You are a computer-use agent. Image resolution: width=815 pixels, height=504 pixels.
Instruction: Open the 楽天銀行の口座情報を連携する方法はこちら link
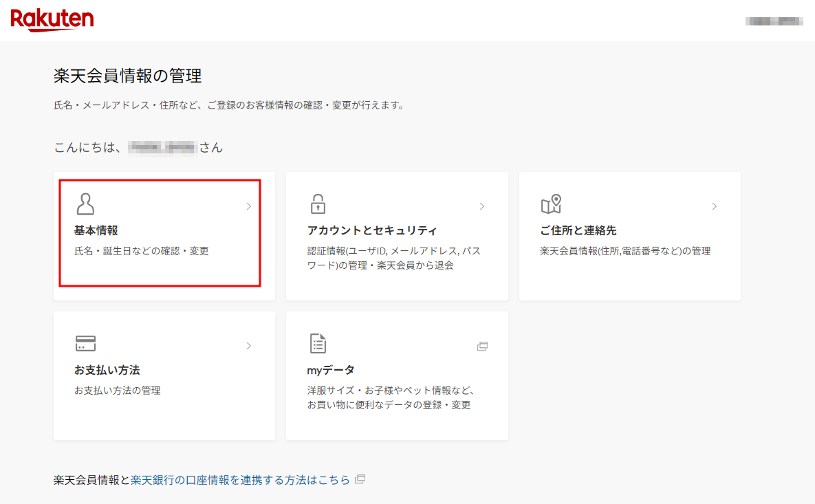pos(240,480)
